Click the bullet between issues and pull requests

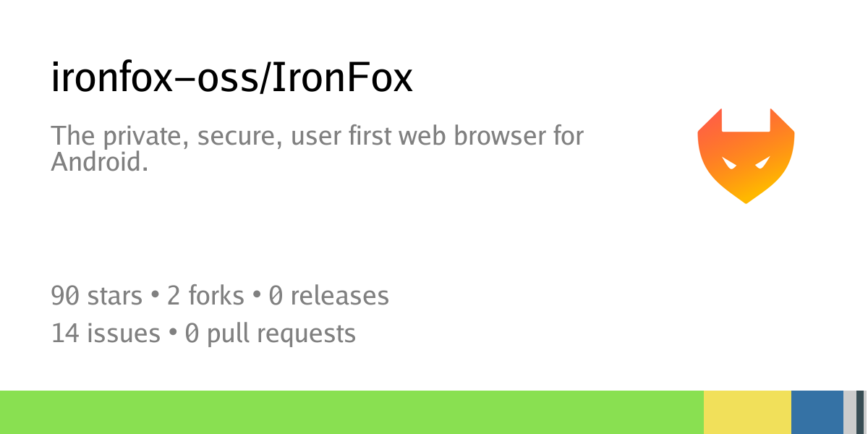(x=172, y=334)
